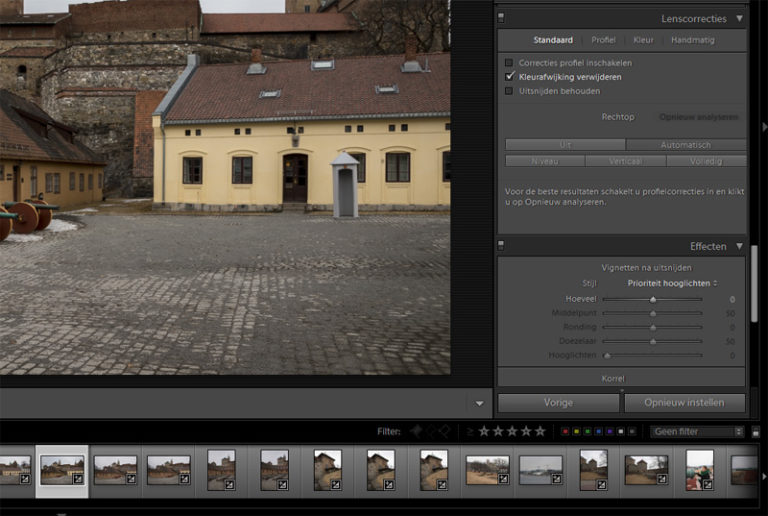Collapse the right panel with edge arrow
This screenshot has height=516, width=768.
click(764, 127)
